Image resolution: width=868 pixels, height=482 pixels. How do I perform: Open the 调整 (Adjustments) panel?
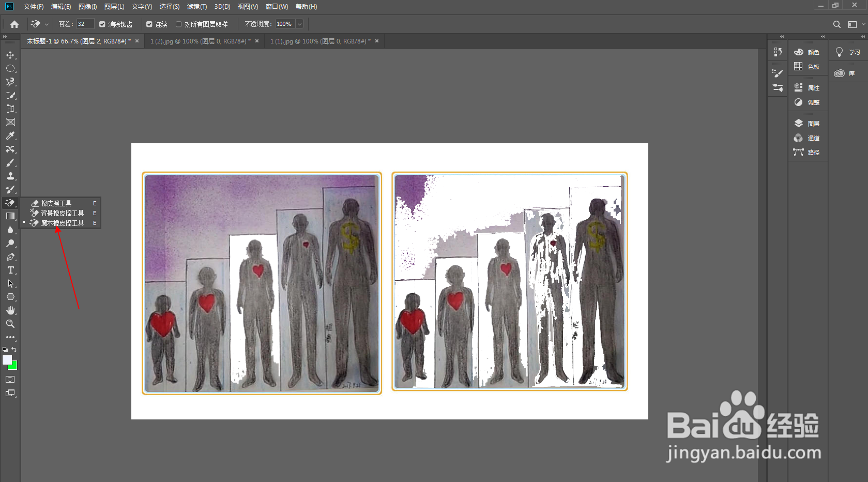click(808, 102)
